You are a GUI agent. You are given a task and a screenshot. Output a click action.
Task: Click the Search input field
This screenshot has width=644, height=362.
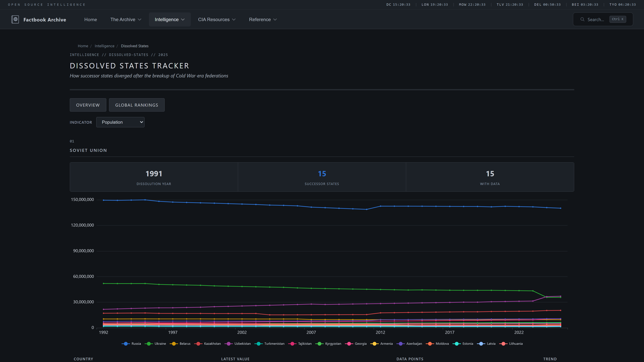(x=596, y=19)
